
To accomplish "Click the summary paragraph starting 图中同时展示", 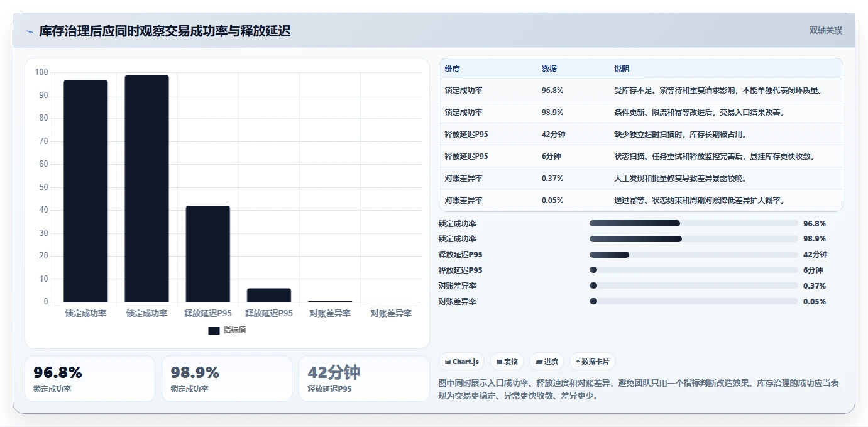I will coord(638,390).
